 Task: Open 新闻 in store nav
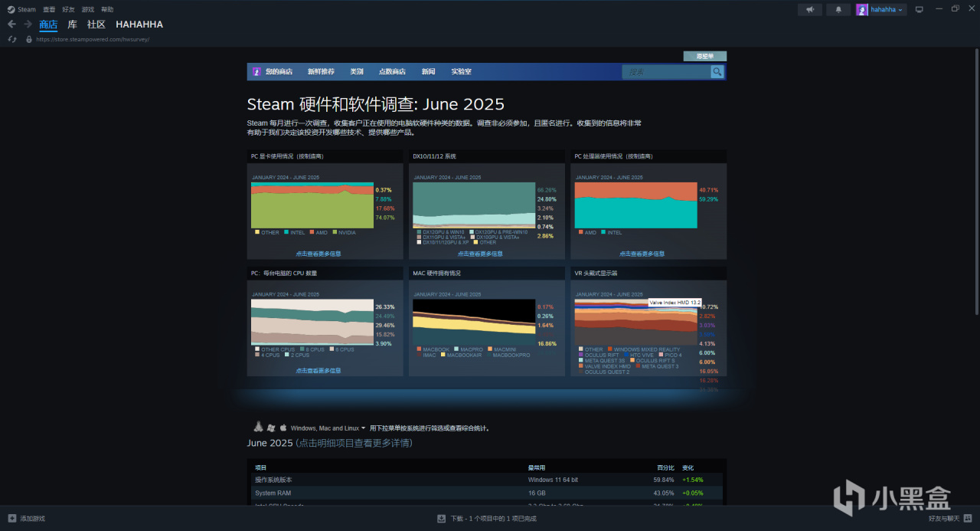coord(428,71)
